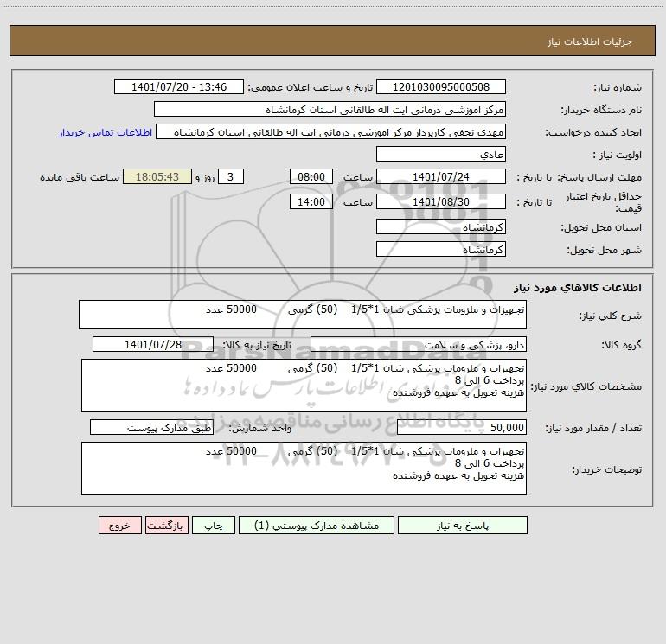Click the buyer notes 'توضیحات خریدار' text area
The width and height of the screenshot is (666, 644).
(304, 469)
